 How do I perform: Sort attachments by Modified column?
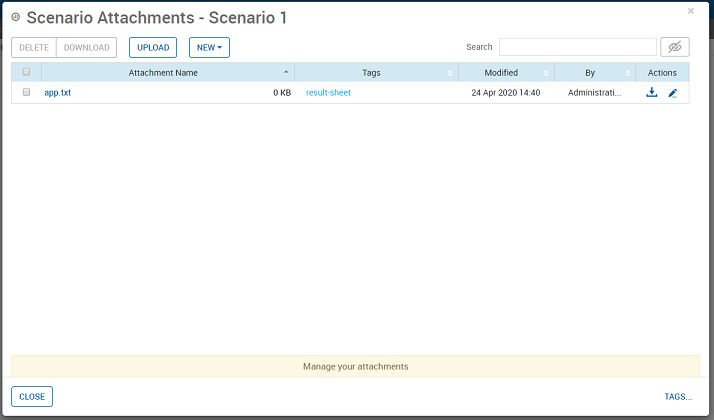pos(501,72)
